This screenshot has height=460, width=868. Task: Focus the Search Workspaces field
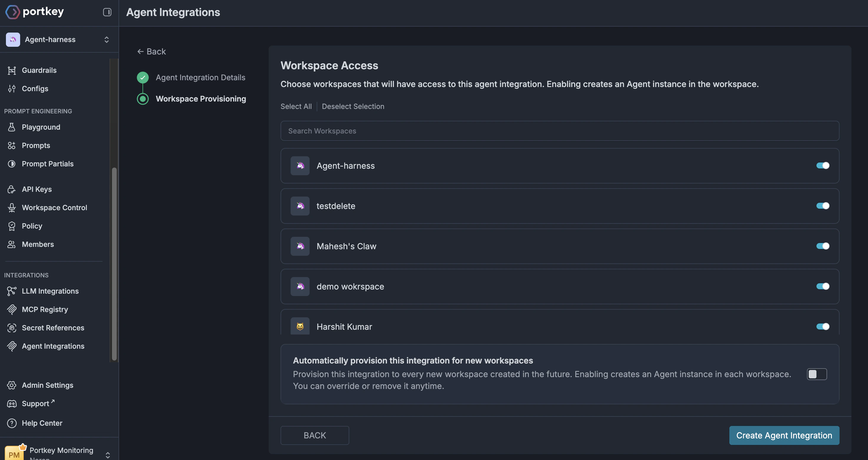point(559,131)
